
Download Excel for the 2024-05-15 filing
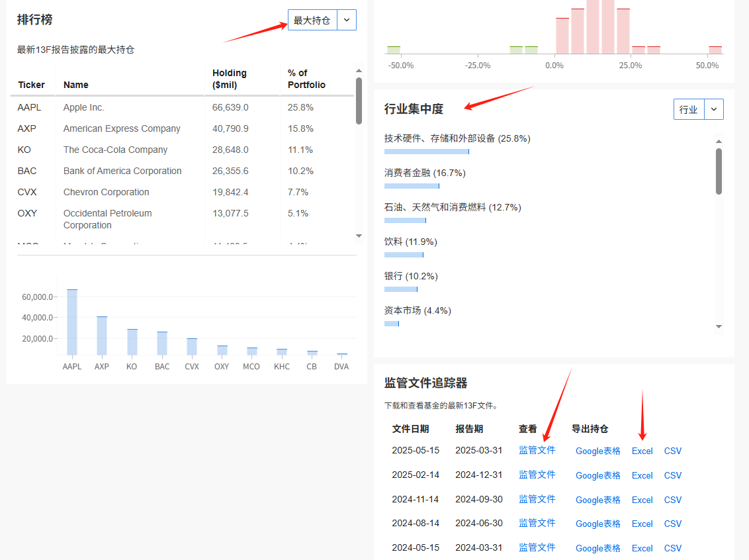[x=642, y=547]
